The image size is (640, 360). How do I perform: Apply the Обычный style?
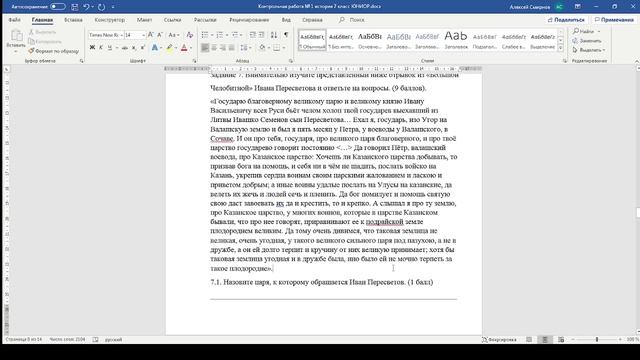[312, 40]
